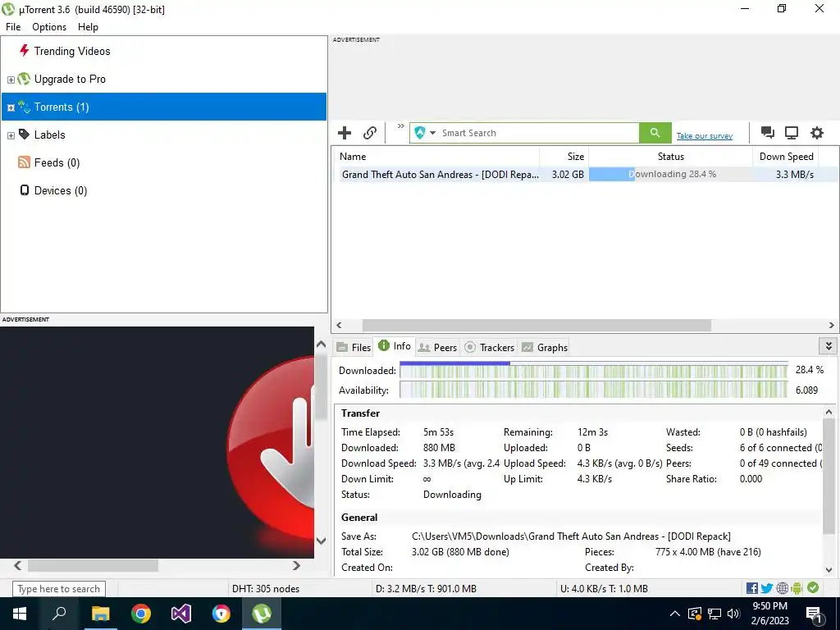
Task: Open Preferences with the gear icon
Action: coord(816,133)
